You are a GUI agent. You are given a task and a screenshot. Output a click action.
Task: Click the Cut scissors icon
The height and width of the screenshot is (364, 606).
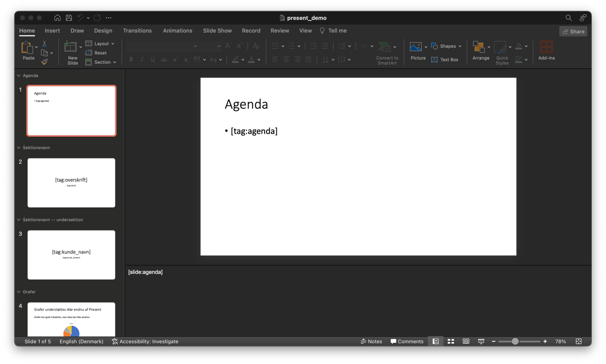(44, 44)
